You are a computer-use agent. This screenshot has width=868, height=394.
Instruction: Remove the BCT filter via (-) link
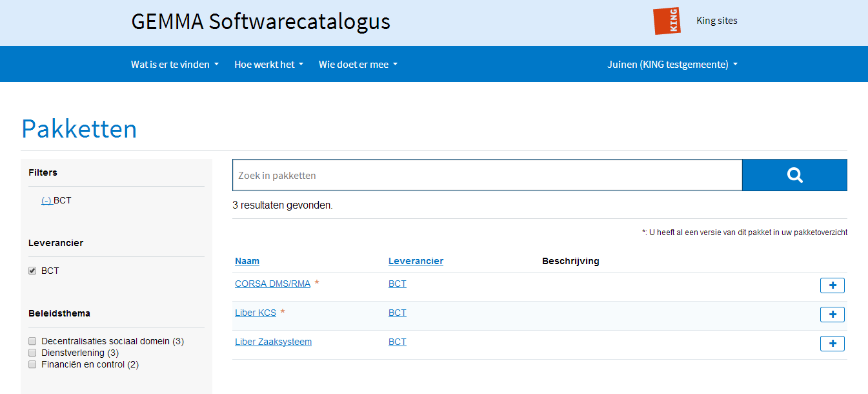point(46,200)
